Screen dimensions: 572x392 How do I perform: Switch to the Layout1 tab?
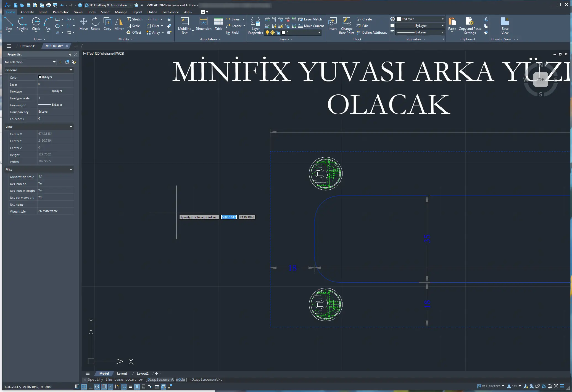pos(123,374)
